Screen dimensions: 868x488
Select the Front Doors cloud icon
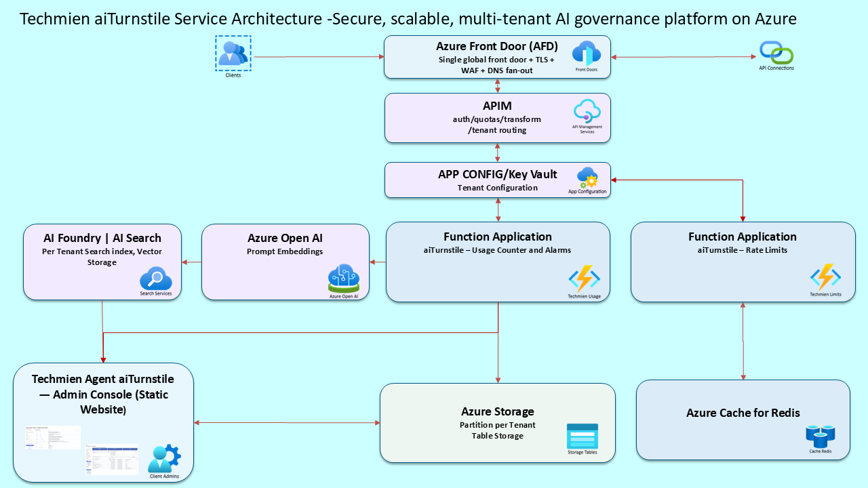[x=587, y=53]
